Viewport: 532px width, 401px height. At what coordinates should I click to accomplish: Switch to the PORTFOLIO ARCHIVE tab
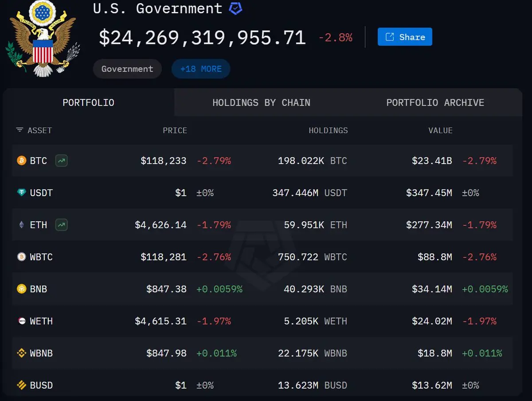point(435,102)
